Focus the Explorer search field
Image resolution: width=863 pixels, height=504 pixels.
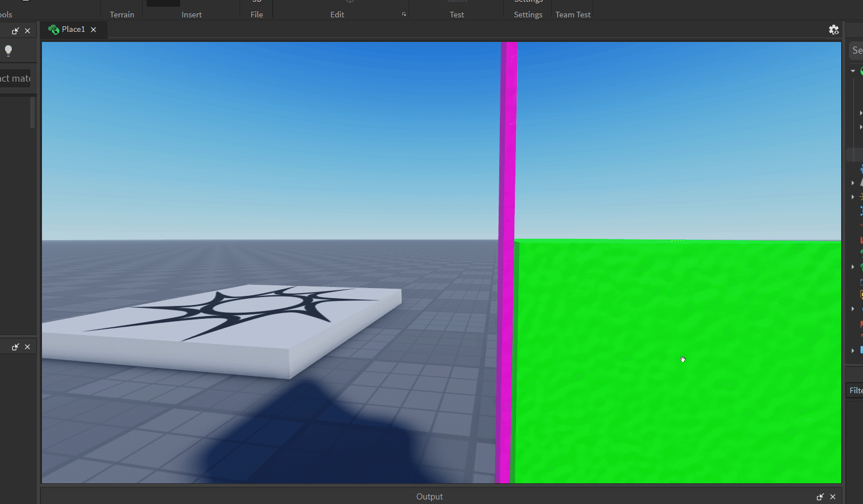point(856,50)
